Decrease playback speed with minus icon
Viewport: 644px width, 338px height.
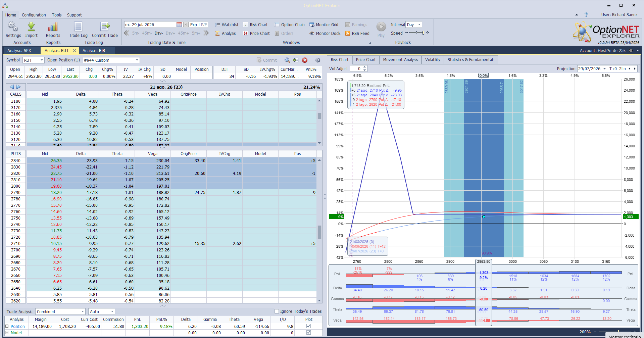[406, 33]
